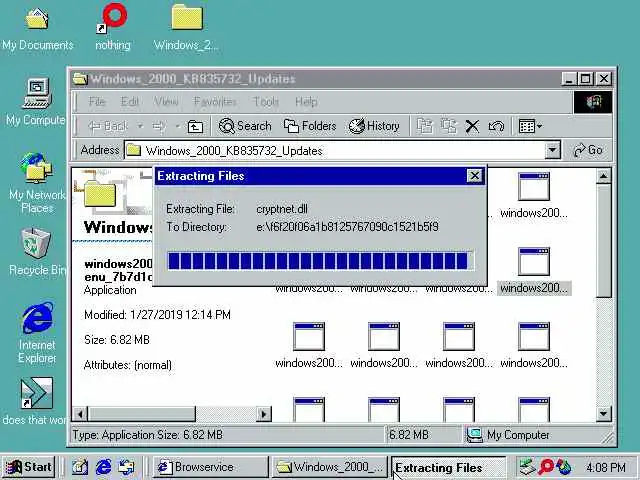640x480 pixels.
Task: Click the Address bar field
Action: pos(335,151)
